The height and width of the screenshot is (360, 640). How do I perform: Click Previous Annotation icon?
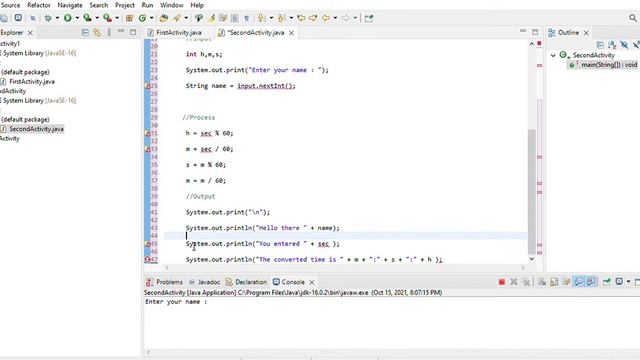(x=281, y=18)
